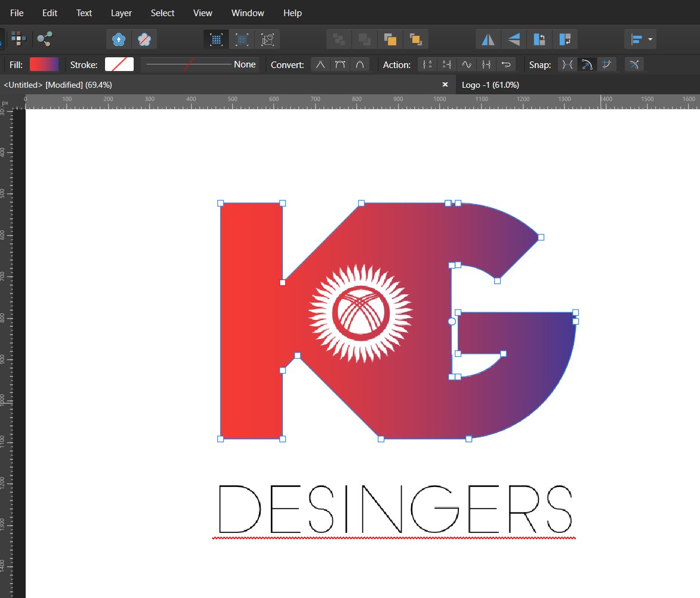Click the None stroke width value
700x598 pixels.
click(x=245, y=64)
